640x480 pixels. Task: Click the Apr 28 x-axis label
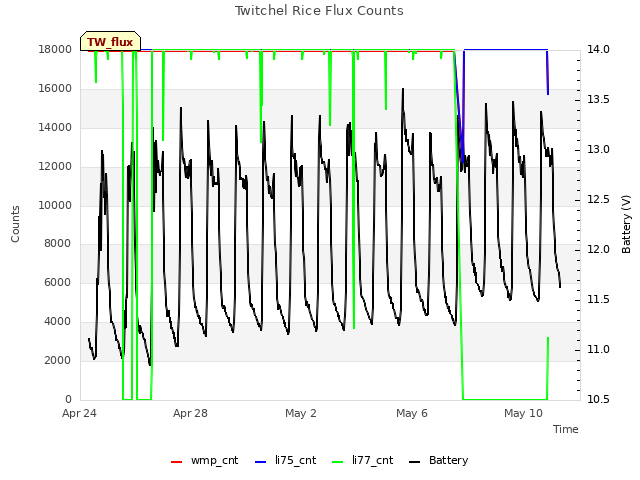pos(190,413)
